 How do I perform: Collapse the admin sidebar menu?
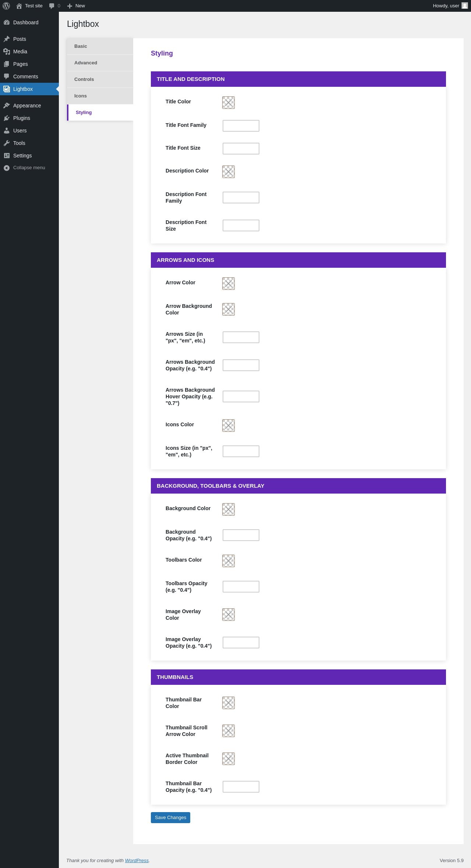pyautogui.click(x=24, y=168)
